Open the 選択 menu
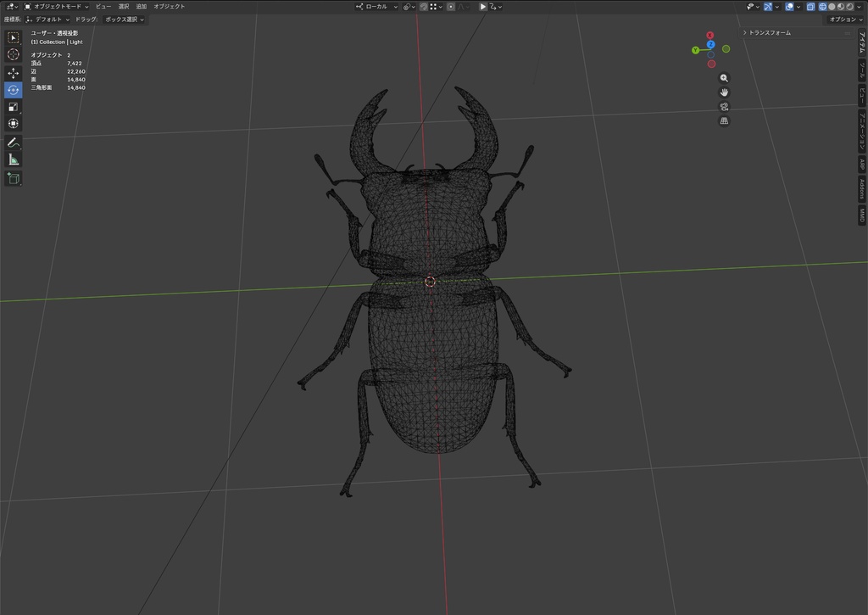The width and height of the screenshot is (868, 615). pyautogui.click(x=124, y=7)
